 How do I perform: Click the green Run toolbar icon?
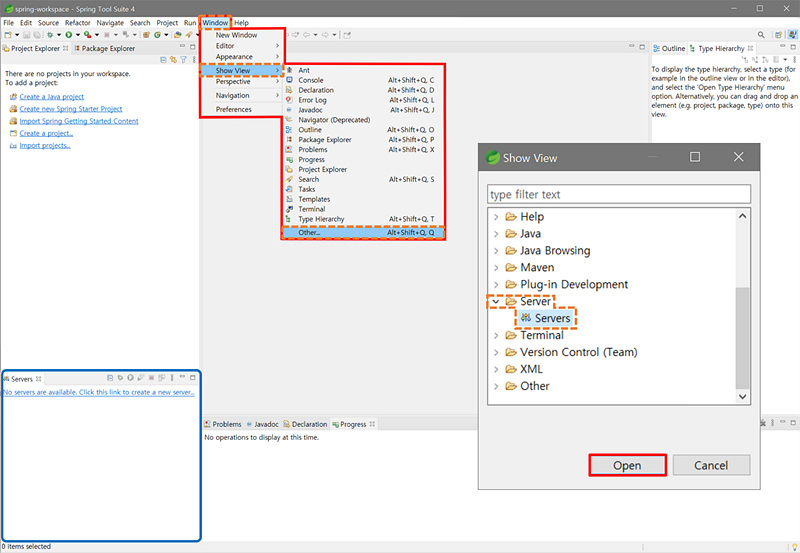click(68, 35)
